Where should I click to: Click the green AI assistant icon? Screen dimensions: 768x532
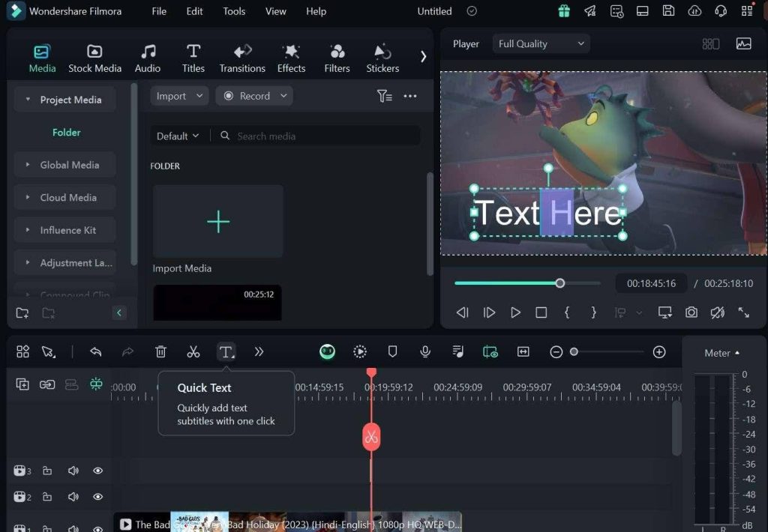click(x=327, y=351)
